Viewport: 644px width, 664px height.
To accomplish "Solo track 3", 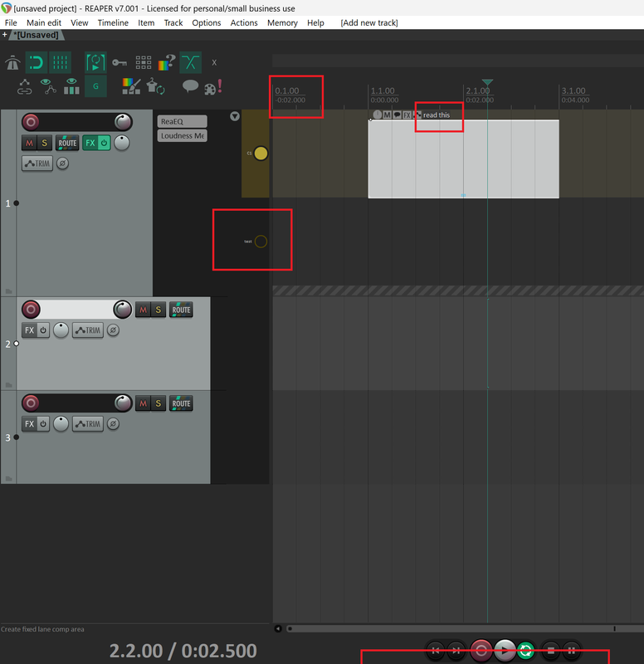I will pyautogui.click(x=159, y=403).
